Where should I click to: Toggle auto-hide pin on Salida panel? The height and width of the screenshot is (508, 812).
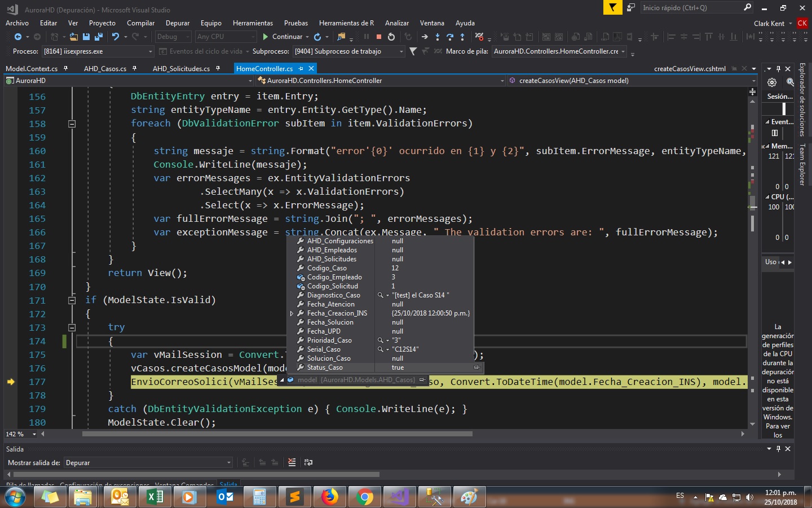(778, 449)
